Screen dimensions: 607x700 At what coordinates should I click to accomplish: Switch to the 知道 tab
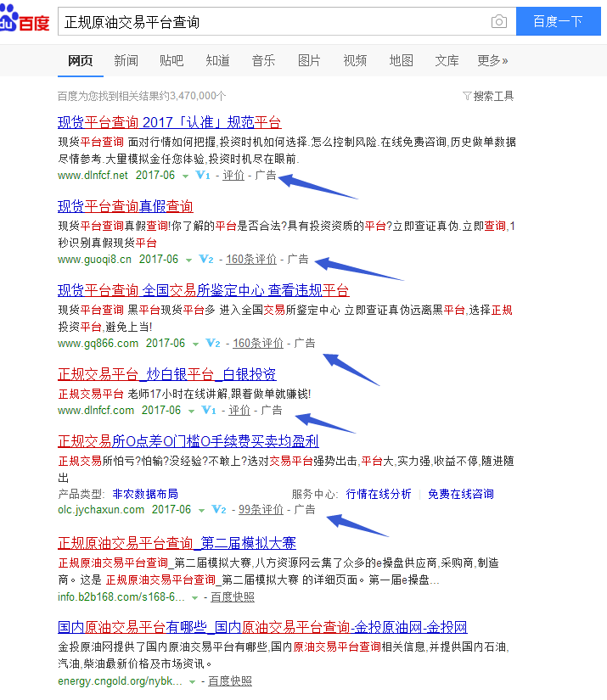coord(217,60)
